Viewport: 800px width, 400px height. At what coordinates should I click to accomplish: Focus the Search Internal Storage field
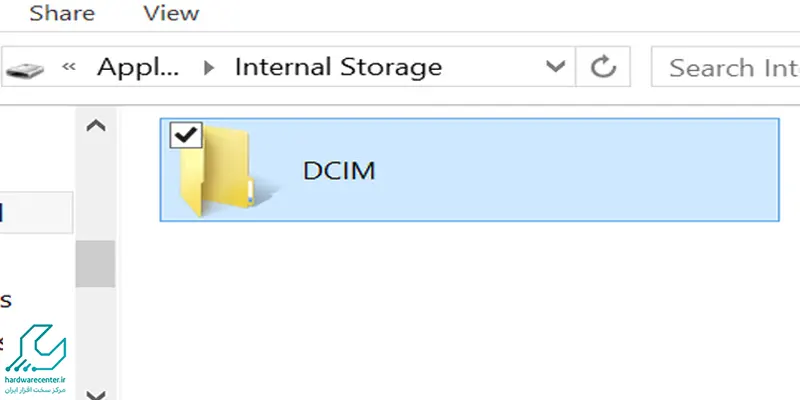coord(726,67)
